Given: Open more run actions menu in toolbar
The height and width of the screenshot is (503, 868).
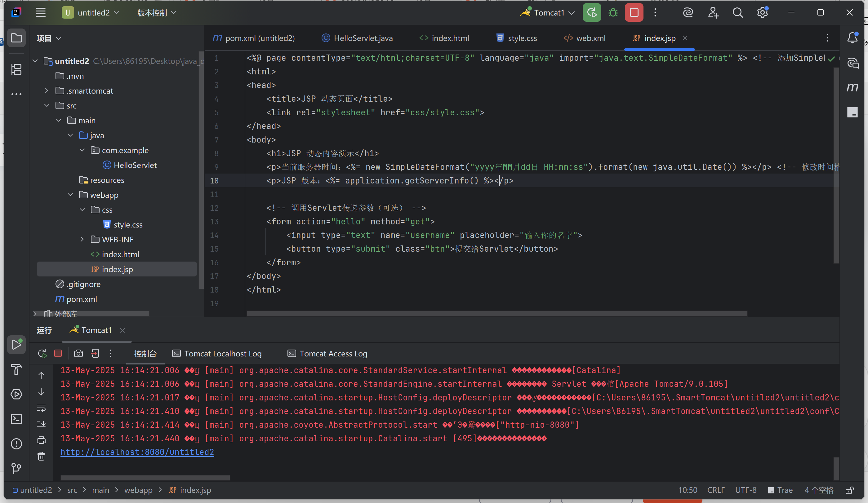Looking at the screenshot, I should [655, 13].
